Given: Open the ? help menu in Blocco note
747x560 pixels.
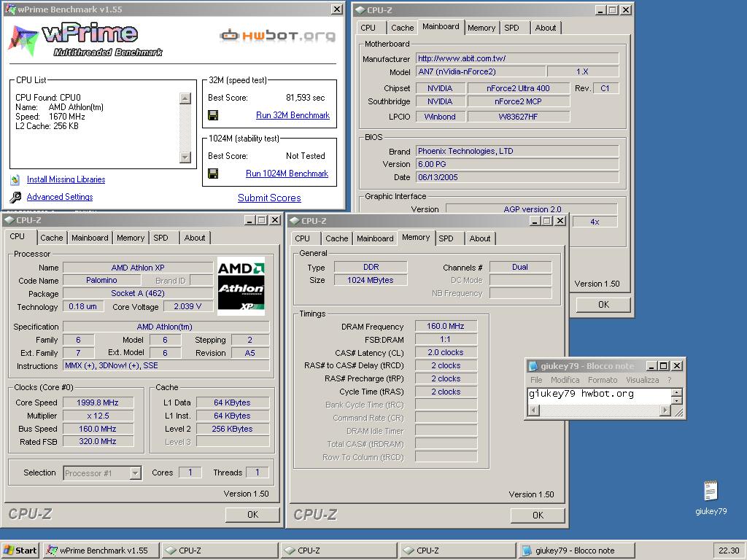Looking at the screenshot, I should [670, 380].
